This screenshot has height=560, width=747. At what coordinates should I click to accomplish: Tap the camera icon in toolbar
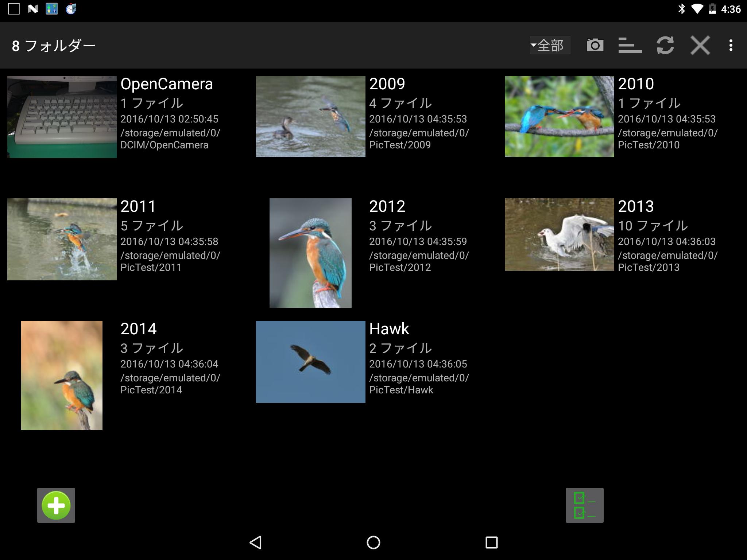[595, 45]
